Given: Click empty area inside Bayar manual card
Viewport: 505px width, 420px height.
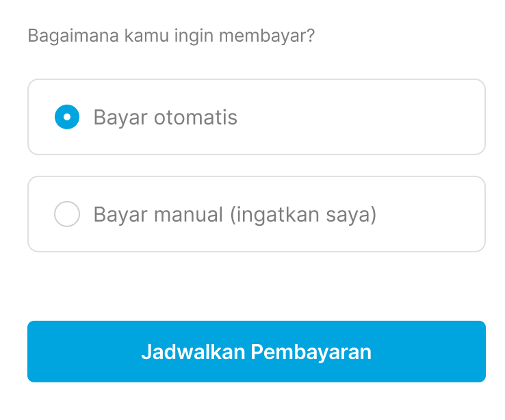Looking at the screenshot, I should [432, 214].
